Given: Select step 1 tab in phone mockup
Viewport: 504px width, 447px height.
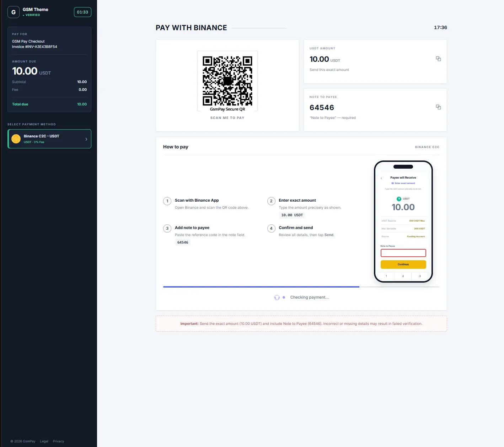Looking at the screenshot, I should coord(386,276).
